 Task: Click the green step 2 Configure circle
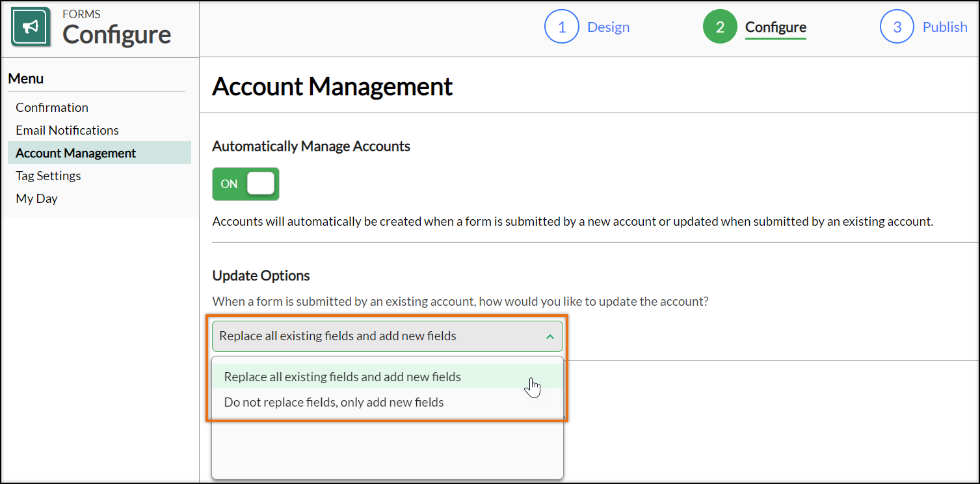tap(720, 27)
